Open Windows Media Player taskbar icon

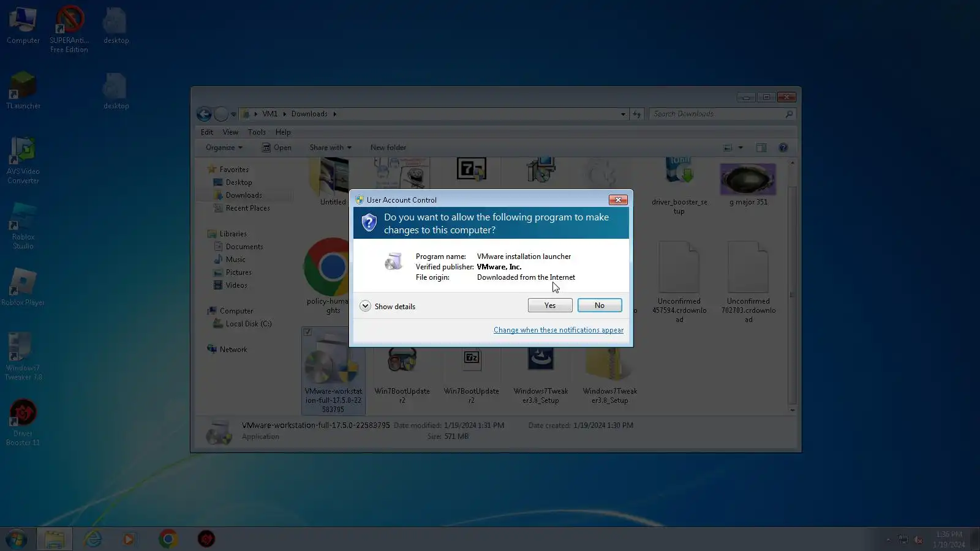tap(129, 539)
